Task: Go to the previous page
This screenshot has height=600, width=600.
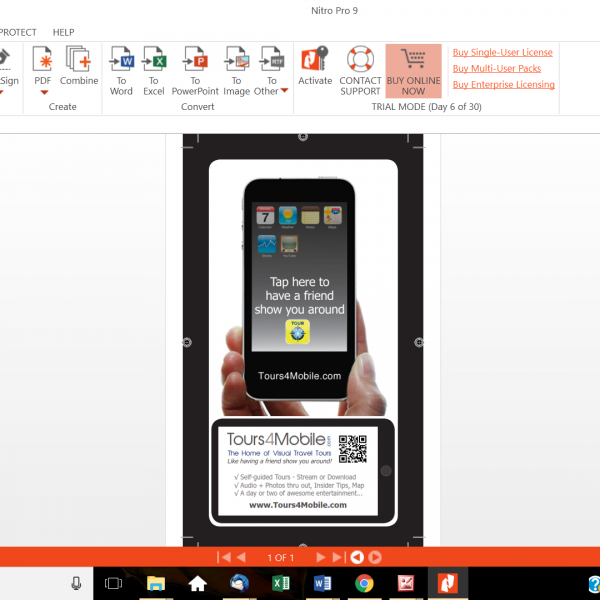Action: point(241,557)
